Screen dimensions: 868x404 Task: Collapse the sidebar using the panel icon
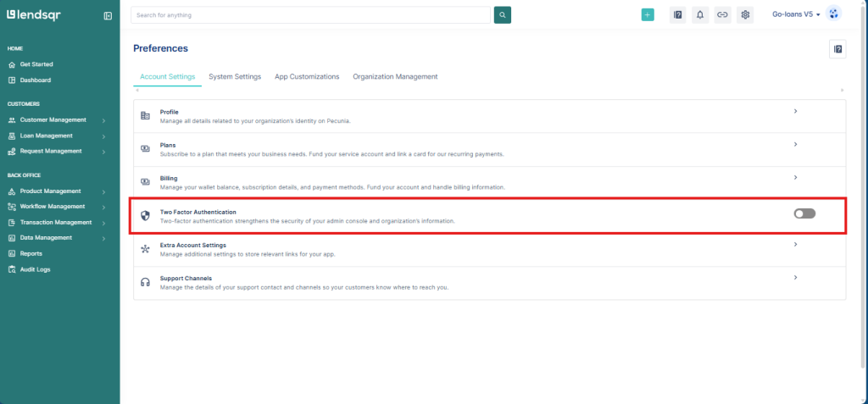[108, 15]
